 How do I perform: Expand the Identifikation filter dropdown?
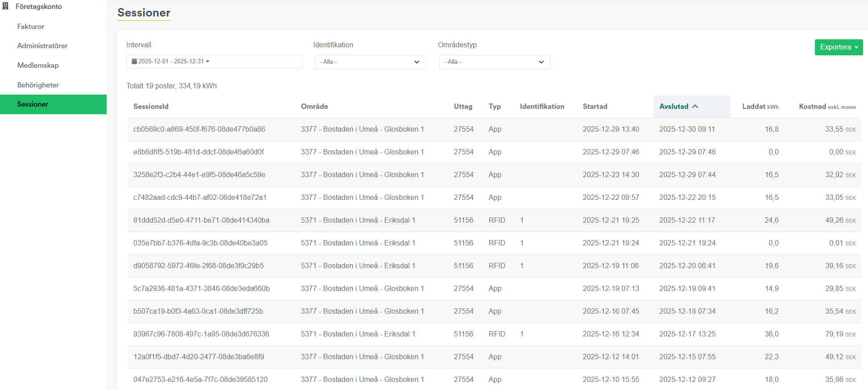pyautogui.click(x=370, y=62)
